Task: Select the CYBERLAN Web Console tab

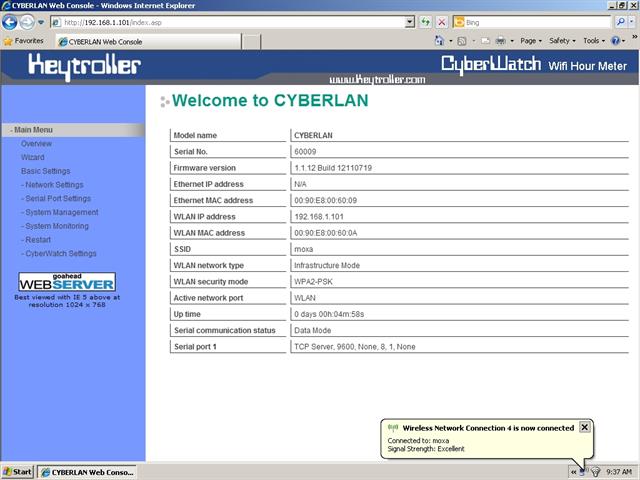Action: point(105,42)
